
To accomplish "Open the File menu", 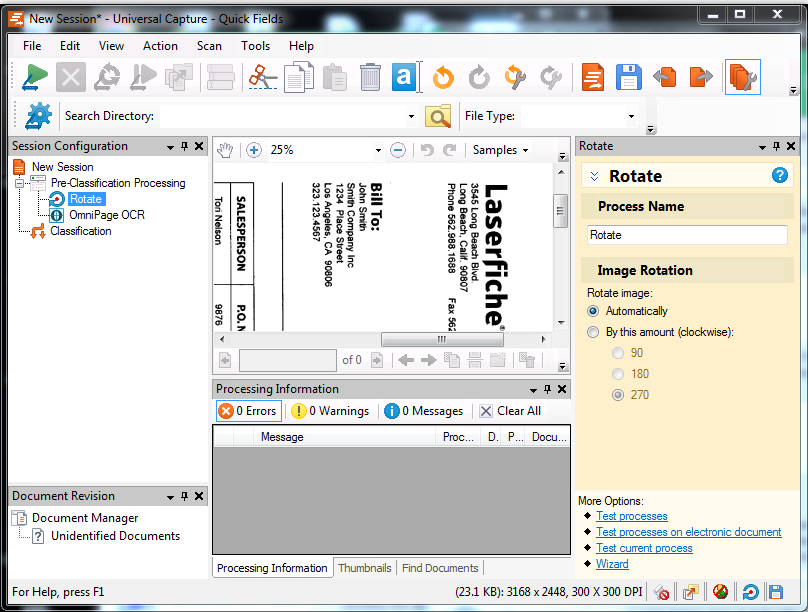I will pos(32,46).
